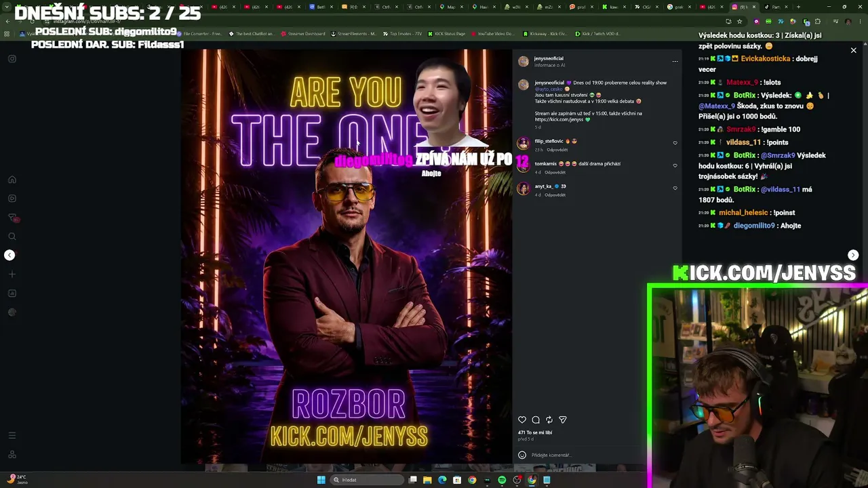
Task: Open the Instagram sidebar hamburger menu
Action: click(x=12, y=436)
